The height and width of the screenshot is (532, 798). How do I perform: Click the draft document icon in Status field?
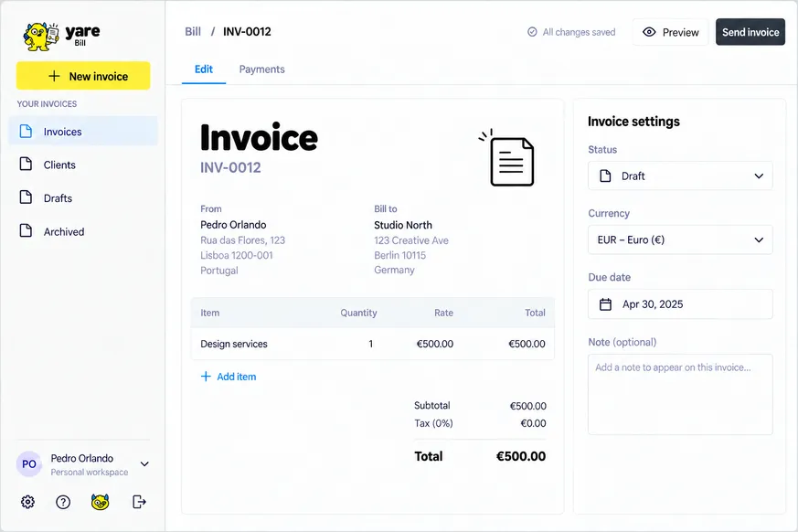coord(605,176)
